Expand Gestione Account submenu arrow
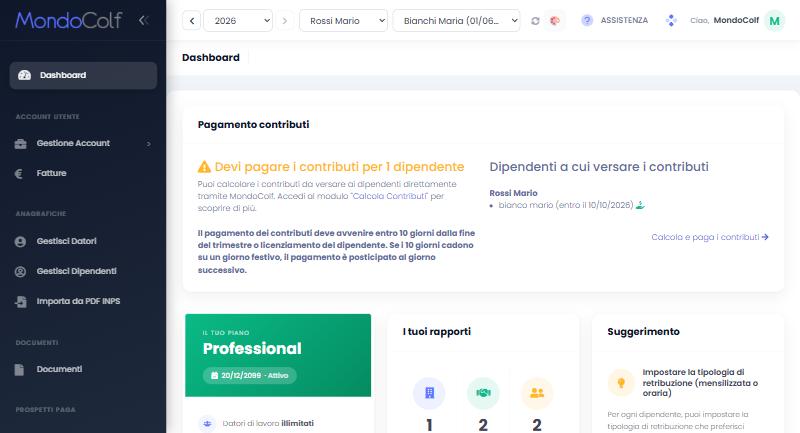 [x=148, y=144]
